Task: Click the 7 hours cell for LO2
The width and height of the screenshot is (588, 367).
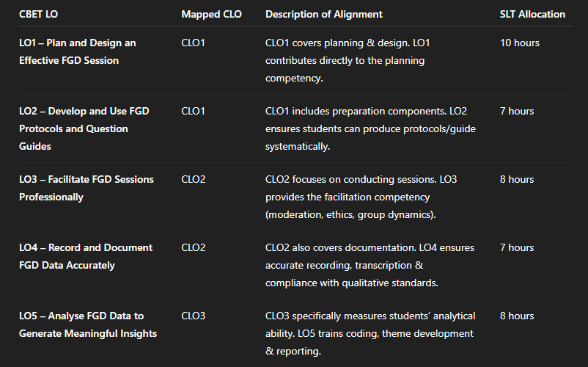Action: (517, 111)
